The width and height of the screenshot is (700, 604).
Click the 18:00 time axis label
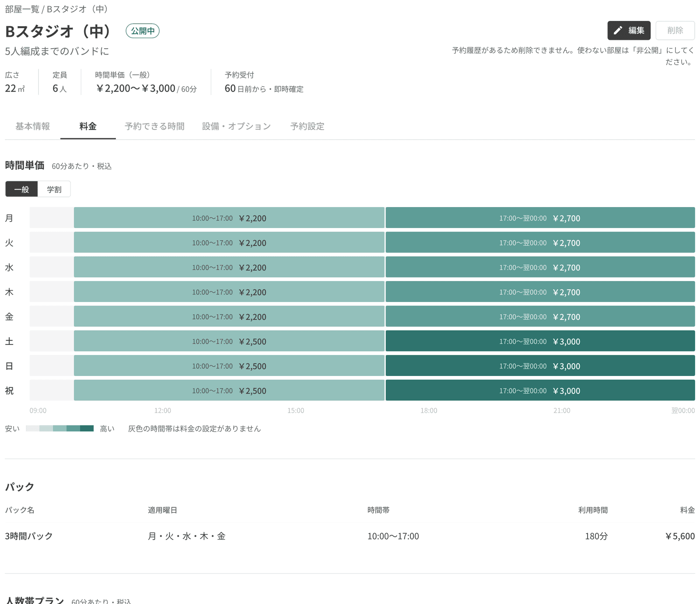[x=429, y=411]
